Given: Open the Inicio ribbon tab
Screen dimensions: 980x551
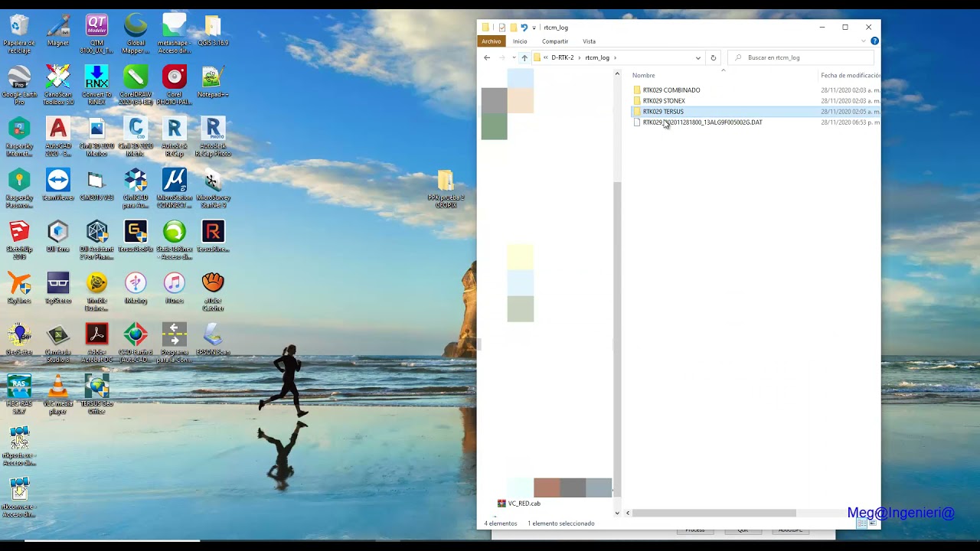Looking at the screenshot, I should 520,41.
